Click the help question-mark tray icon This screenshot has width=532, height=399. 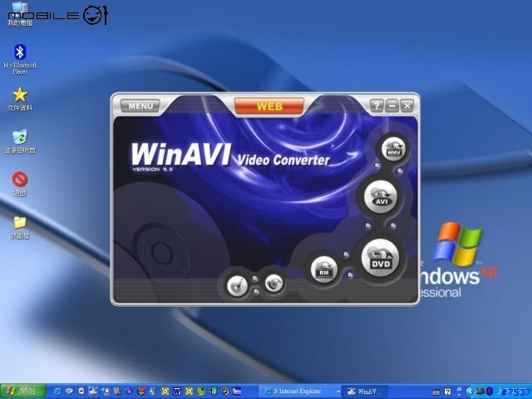447,392
